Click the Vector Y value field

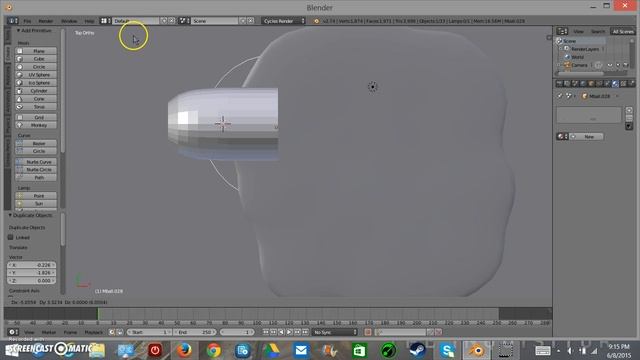click(32, 273)
